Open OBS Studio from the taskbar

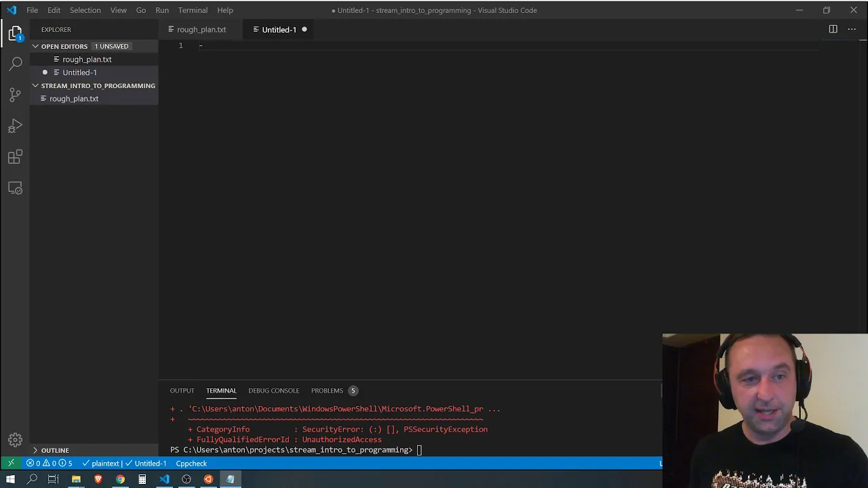tap(186, 479)
